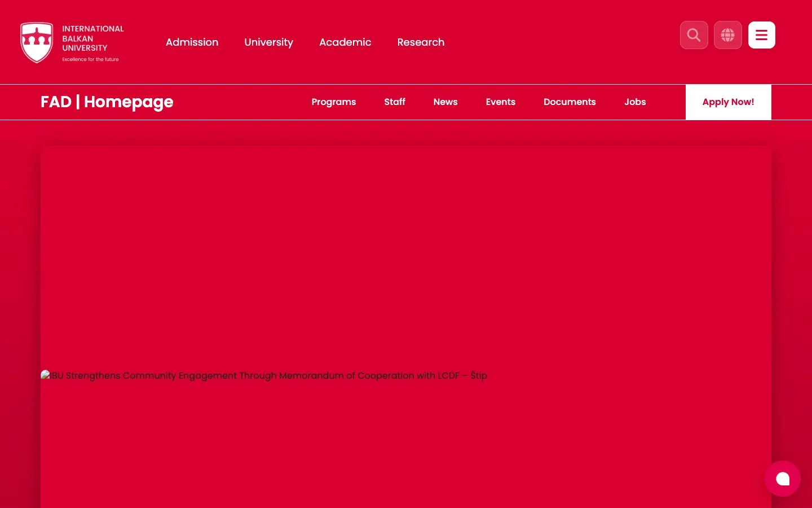Open the Academic menu

click(x=345, y=42)
